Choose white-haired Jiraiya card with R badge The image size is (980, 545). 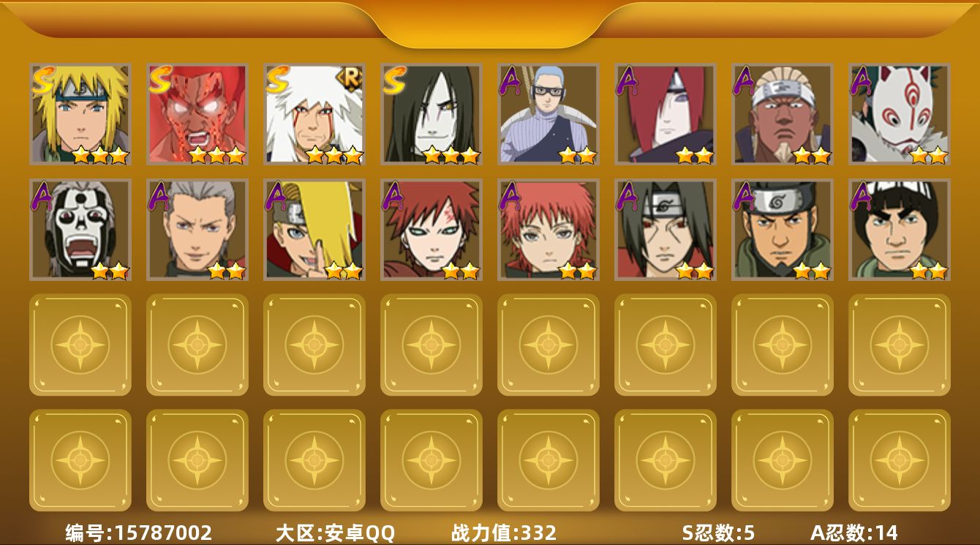(x=314, y=114)
